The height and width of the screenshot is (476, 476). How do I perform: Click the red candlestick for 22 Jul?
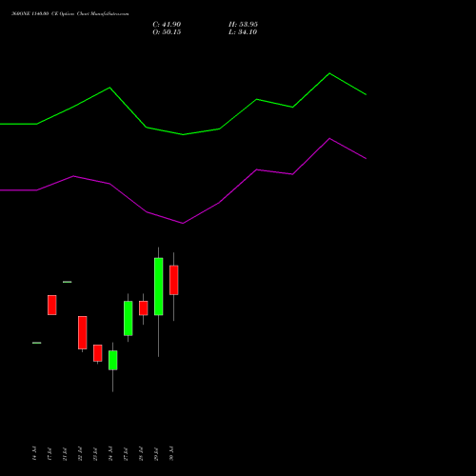click(83, 332)
